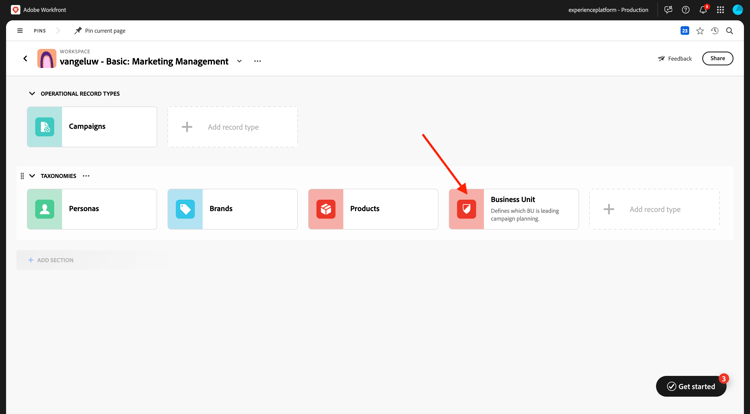750x414 pixels.
Task: Go back with the left arrow
Action: point(25,58)
